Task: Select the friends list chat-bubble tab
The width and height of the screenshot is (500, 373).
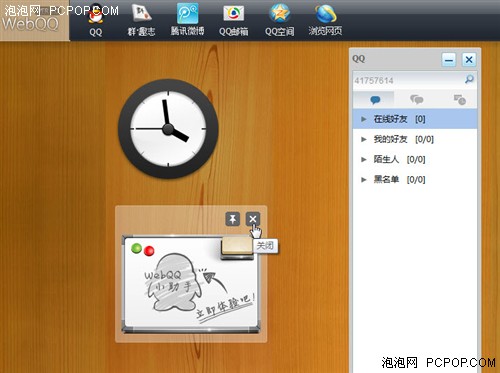Action: (375, 99)
